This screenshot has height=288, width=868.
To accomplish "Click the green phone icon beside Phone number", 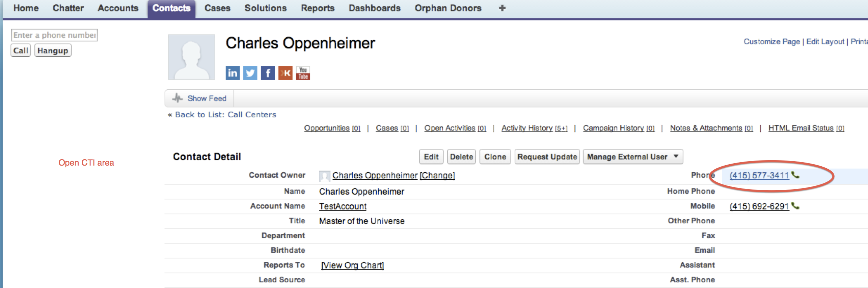I will 795,175.
